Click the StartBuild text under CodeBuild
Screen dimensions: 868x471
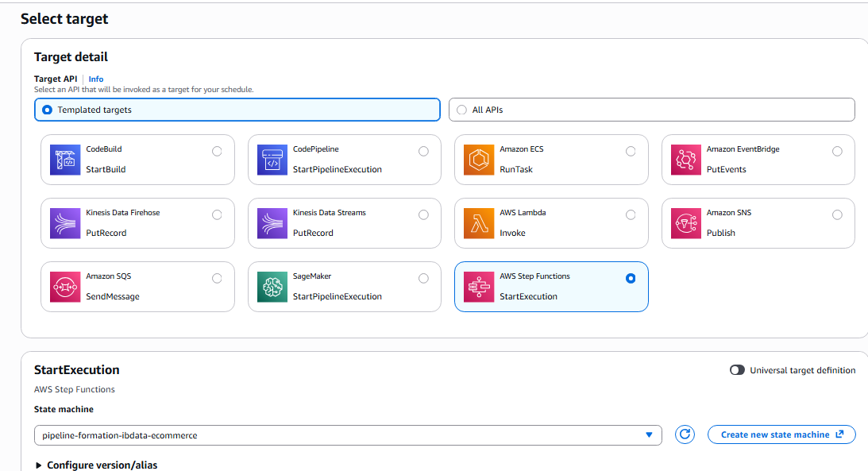tap(106, 169)
